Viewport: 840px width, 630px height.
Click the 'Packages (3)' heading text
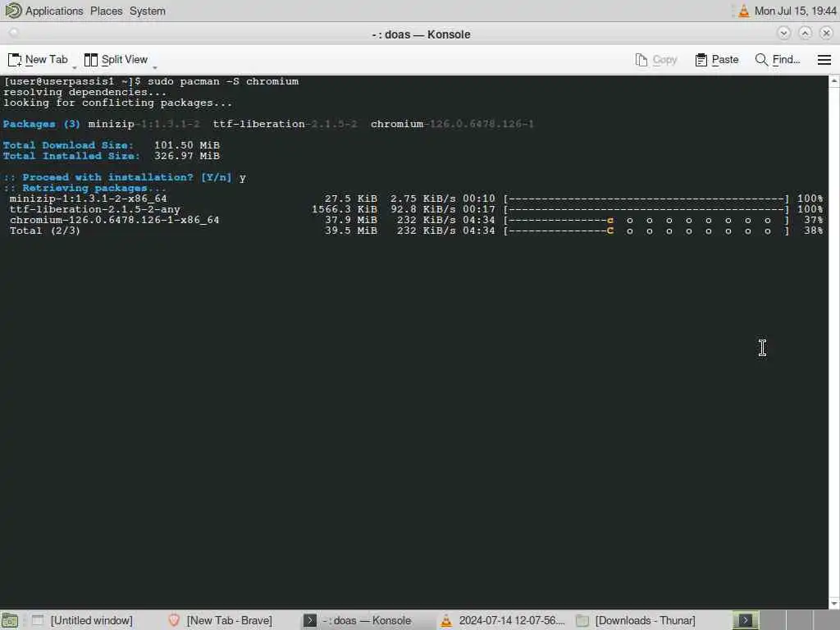(x=41, y=124)
